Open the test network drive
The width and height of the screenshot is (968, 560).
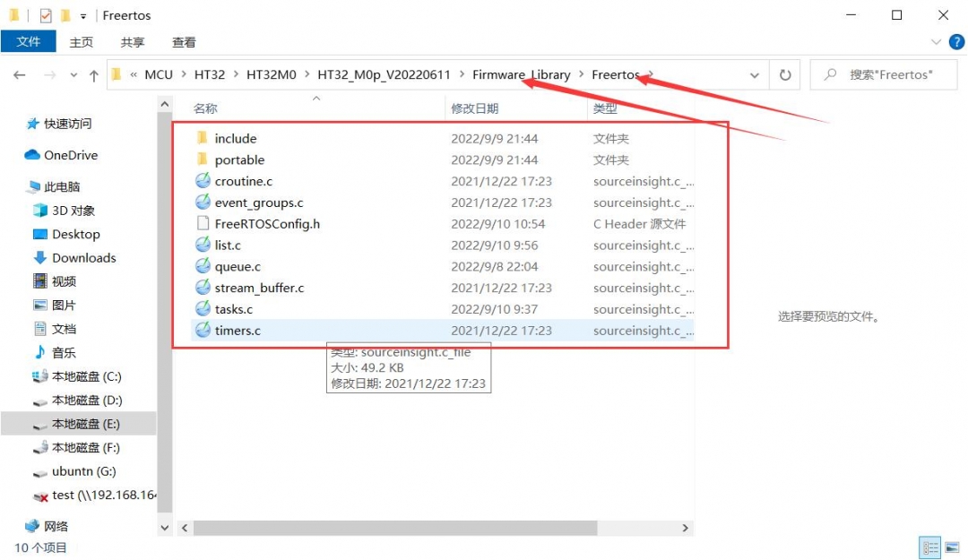(94, 495)
